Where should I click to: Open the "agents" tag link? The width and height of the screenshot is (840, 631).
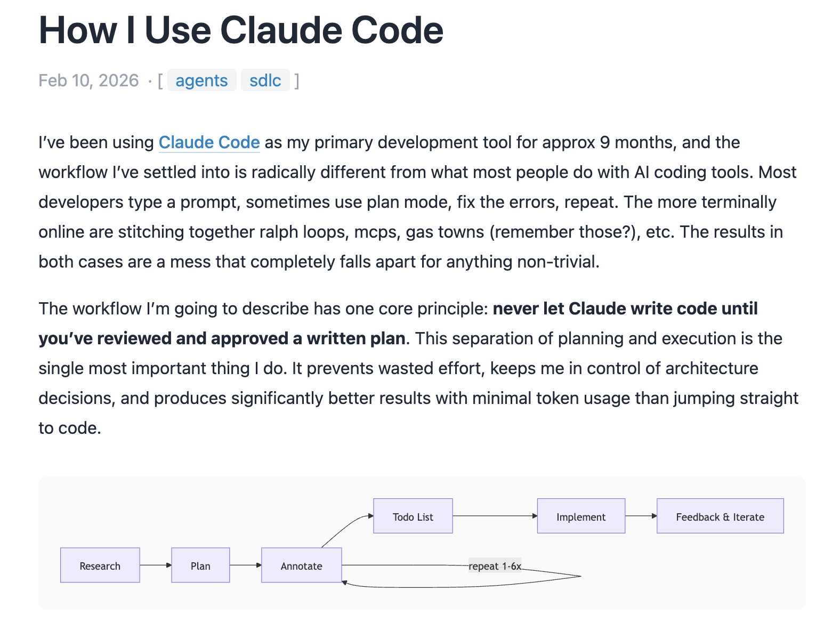coord(201,80)
